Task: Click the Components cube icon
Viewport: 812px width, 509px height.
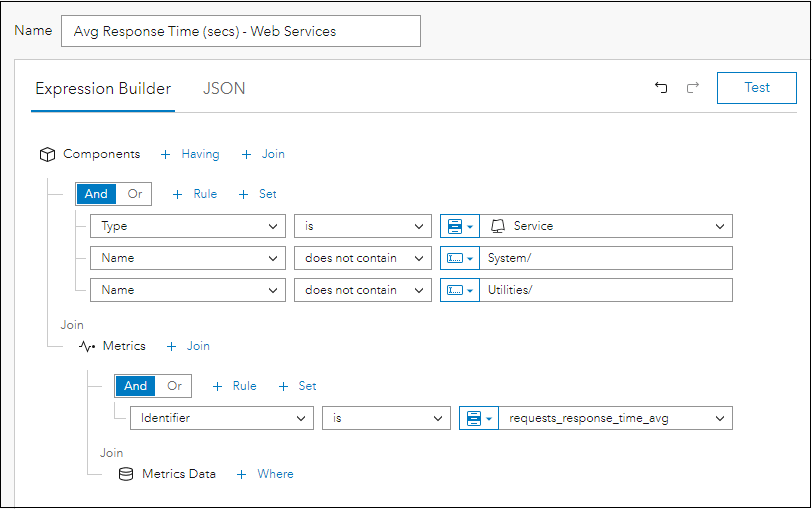Action: pyautogui.click(x=47, y=154)
